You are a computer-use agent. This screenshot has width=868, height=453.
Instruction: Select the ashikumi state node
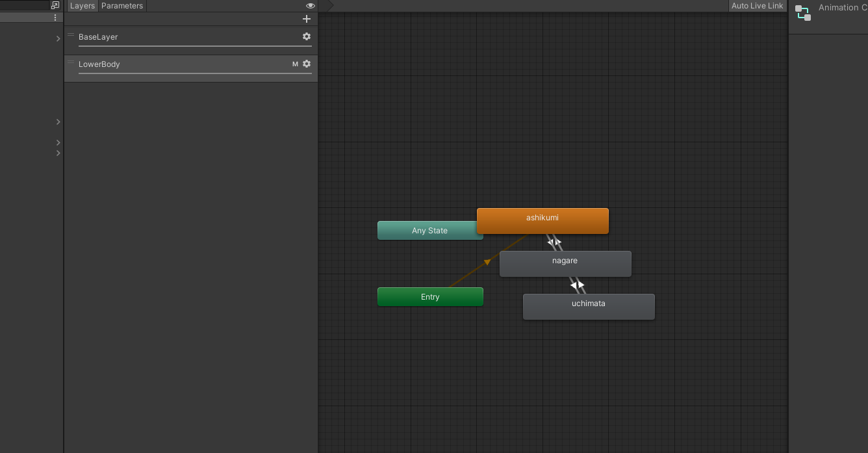coord(542,220)
